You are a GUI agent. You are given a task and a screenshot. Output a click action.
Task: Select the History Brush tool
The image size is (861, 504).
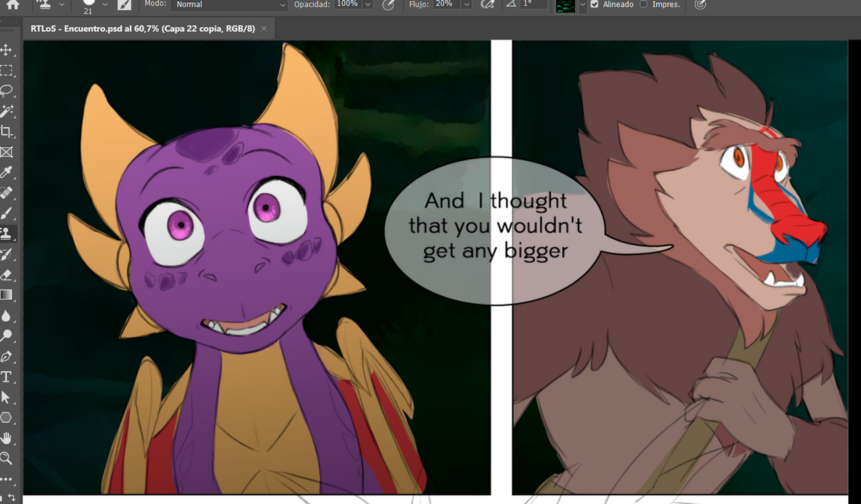(x=7, y=254)
